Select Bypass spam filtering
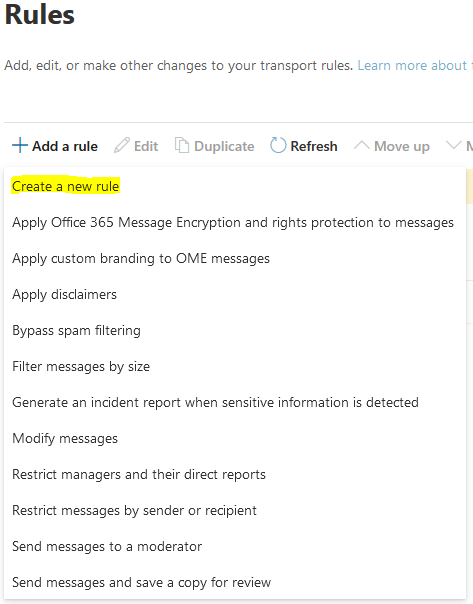The image size is (473, 604). tap(76, 331)
